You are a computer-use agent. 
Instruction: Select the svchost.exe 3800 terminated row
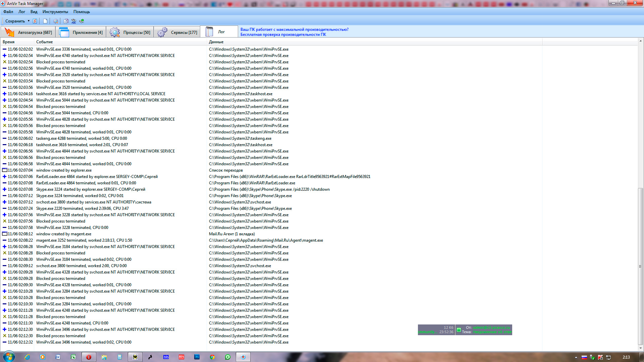271,266
